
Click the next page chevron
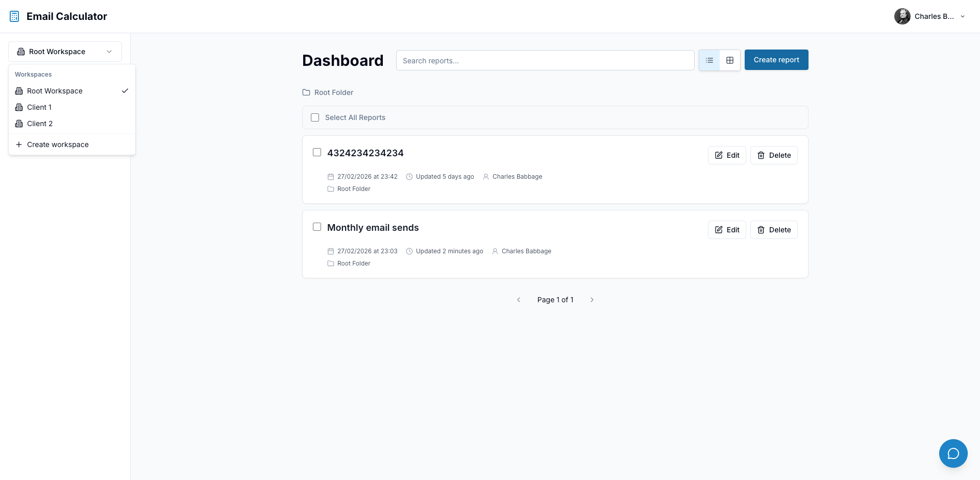[592, 300]
